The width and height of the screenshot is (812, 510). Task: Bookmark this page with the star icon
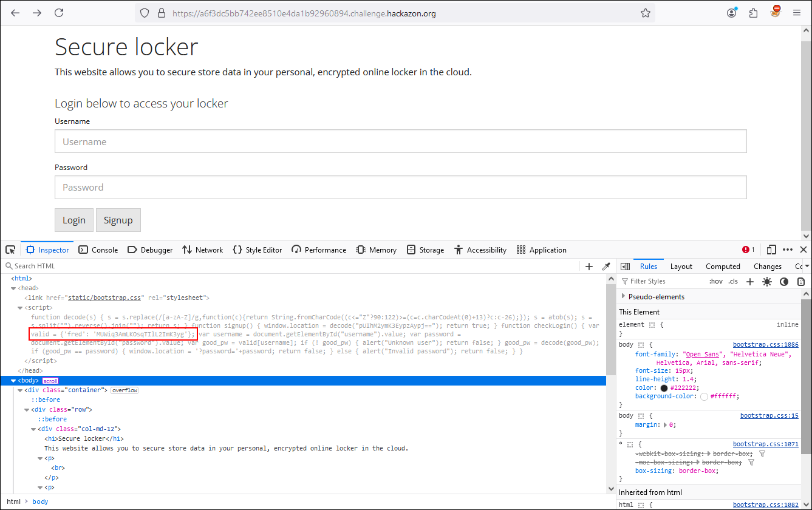point(646,13)
